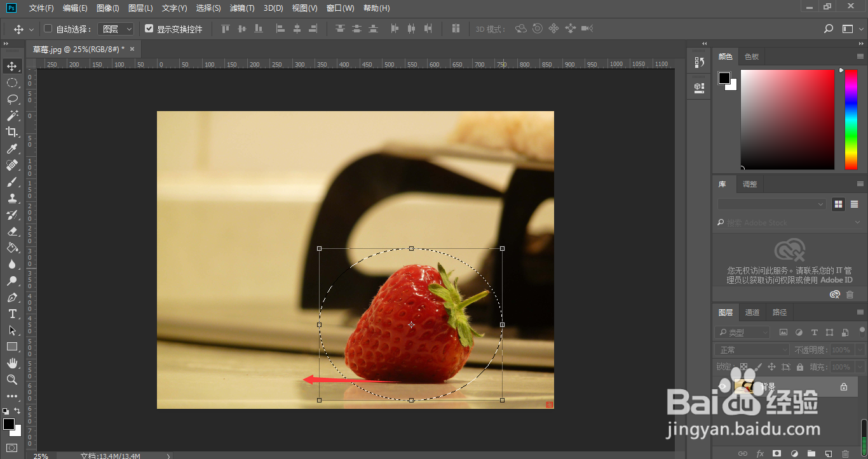The height and width of the screenshot is (459, 868).
Task: Select the Lasso tool
Action: 12,99
